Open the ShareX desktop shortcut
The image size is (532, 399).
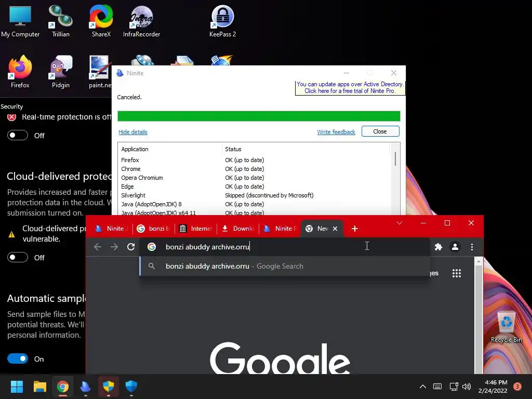(x=101, y=21)
